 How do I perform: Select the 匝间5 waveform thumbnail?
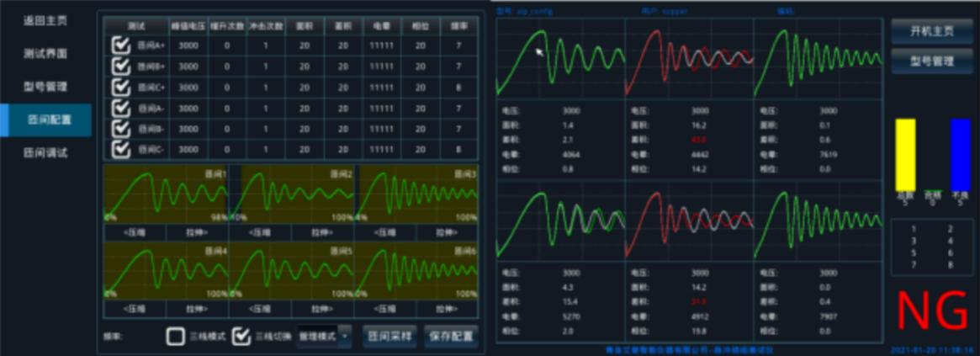pos(291,271)
